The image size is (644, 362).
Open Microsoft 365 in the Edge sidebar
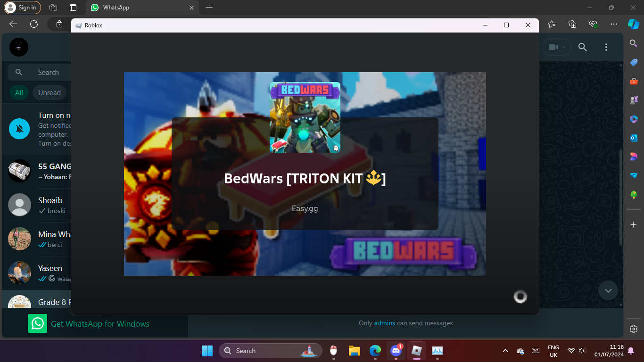tap(634, 119)
